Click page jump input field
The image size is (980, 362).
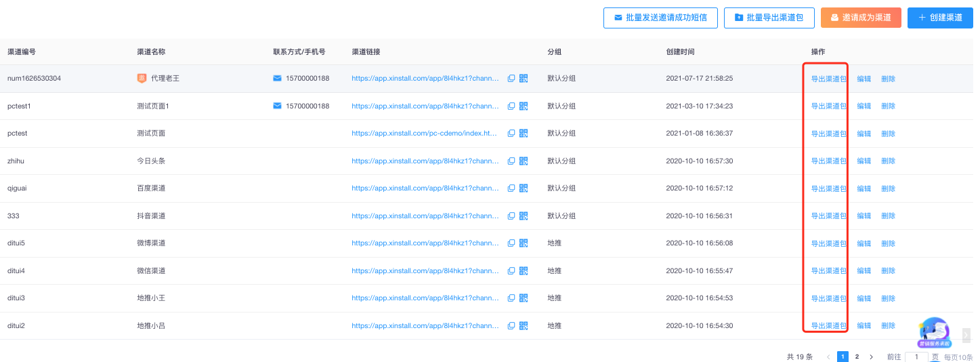click(x=916, y=357)
